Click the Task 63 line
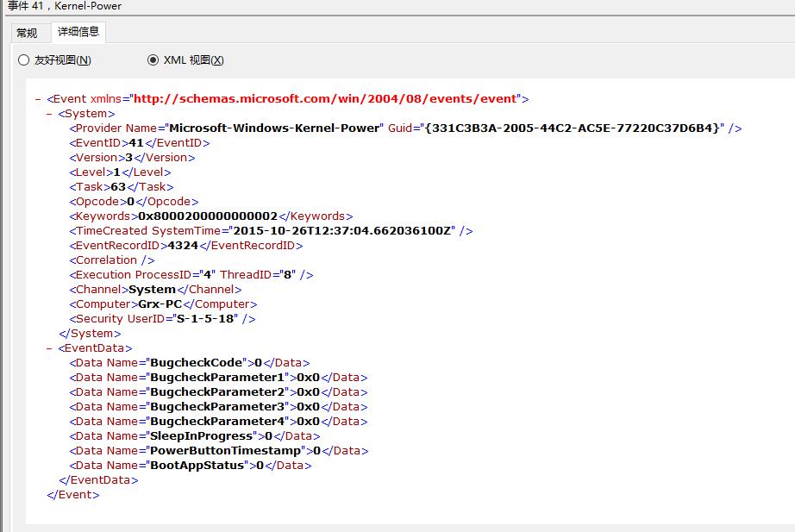Viewport: 795px width, 532px height. pos(122,186)
